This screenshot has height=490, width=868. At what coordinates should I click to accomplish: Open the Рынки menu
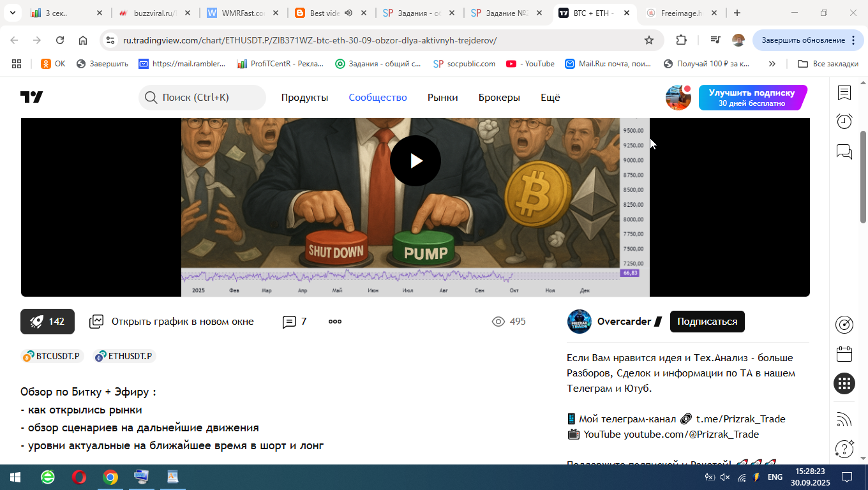(x=443, y=98)
